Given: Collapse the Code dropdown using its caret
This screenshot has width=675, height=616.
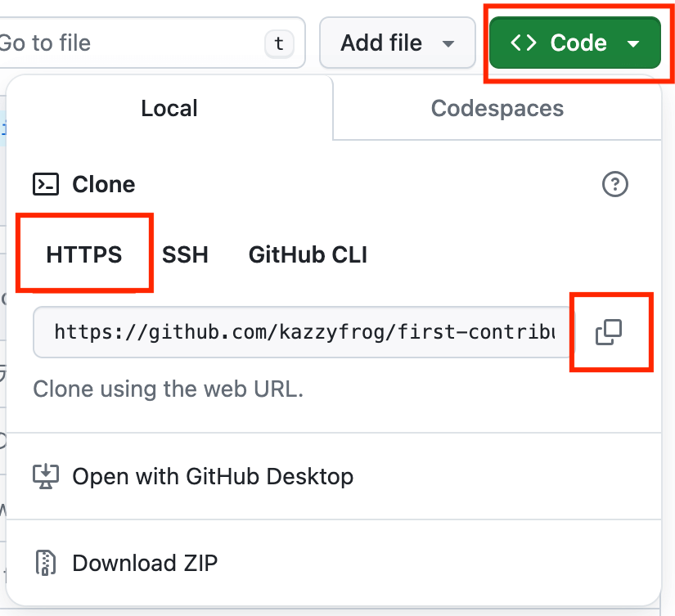Looking at the screenshot, I should pyautogui.click(x=633, y=43).
